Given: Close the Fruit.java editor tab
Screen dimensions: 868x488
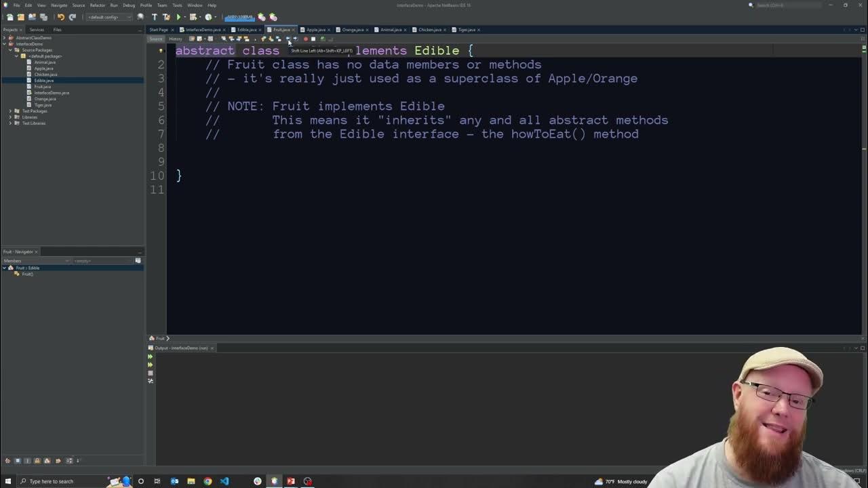Looking at the screenshot, I should point(294,30).
